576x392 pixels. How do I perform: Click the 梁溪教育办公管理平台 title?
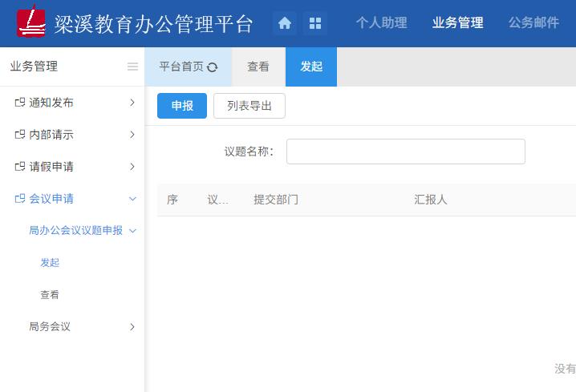coord(153,24)
